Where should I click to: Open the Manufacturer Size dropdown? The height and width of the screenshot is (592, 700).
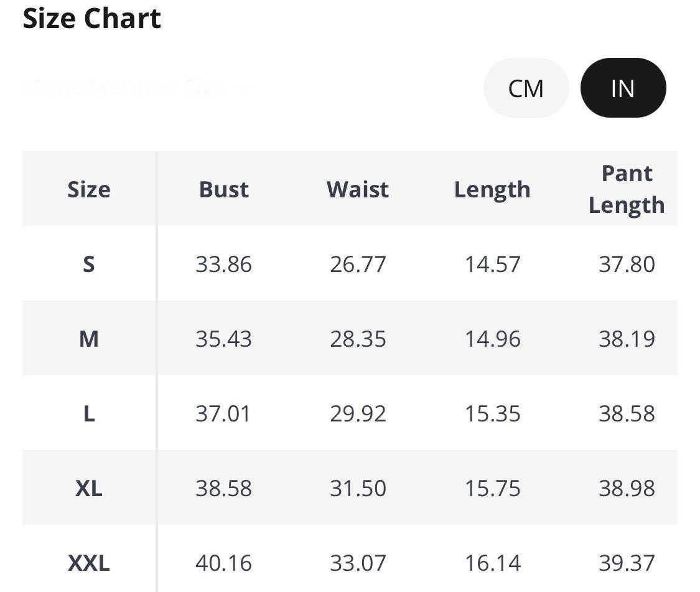click(124, 88)
